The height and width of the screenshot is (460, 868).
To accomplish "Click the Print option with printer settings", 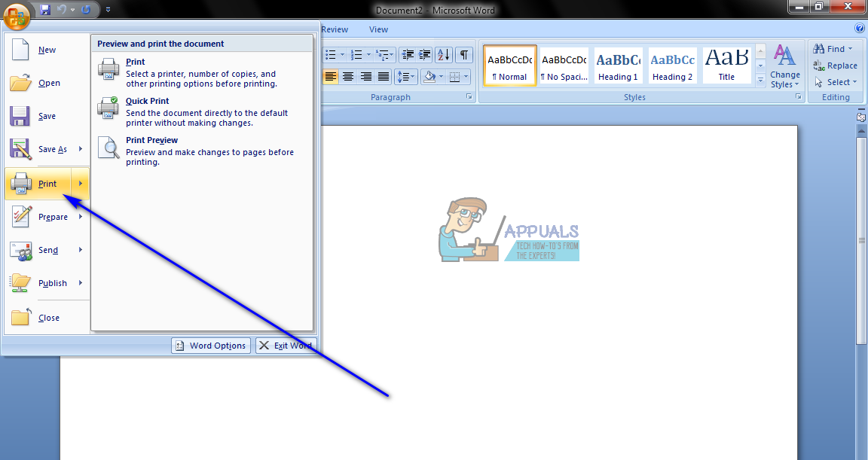I will click(202, 72).
